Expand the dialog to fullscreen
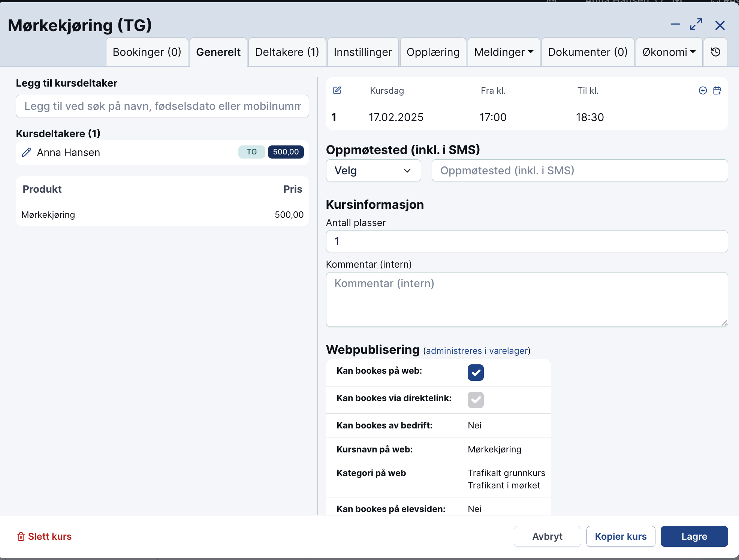This screenshot has width=739, height=560. 696,25
